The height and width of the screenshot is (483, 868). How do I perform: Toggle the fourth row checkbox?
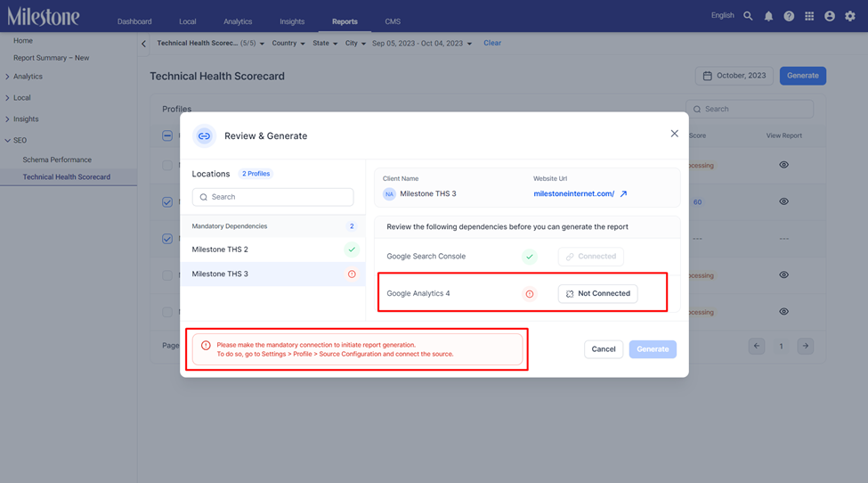coord(167,275)
